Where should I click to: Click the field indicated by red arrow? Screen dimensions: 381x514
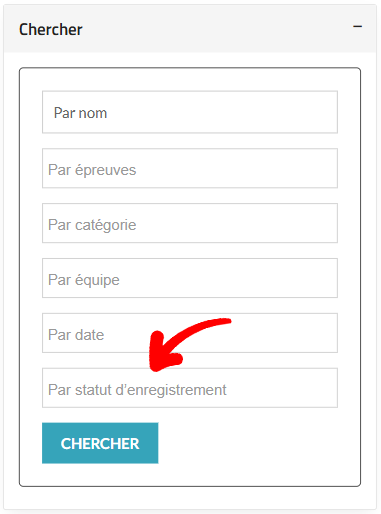point(190,388)
